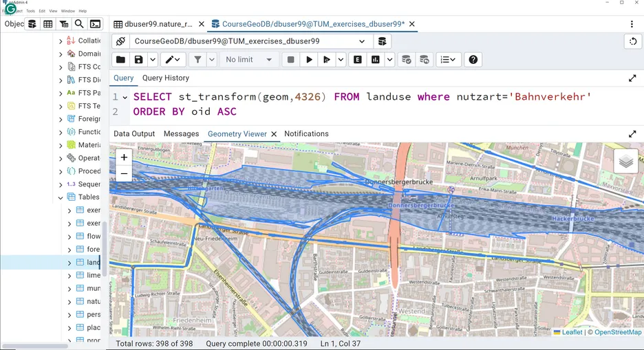Click the Open File folder icon
Image resolution: width=644 pixels, height=350 pixels.
[x=121, y=60]
